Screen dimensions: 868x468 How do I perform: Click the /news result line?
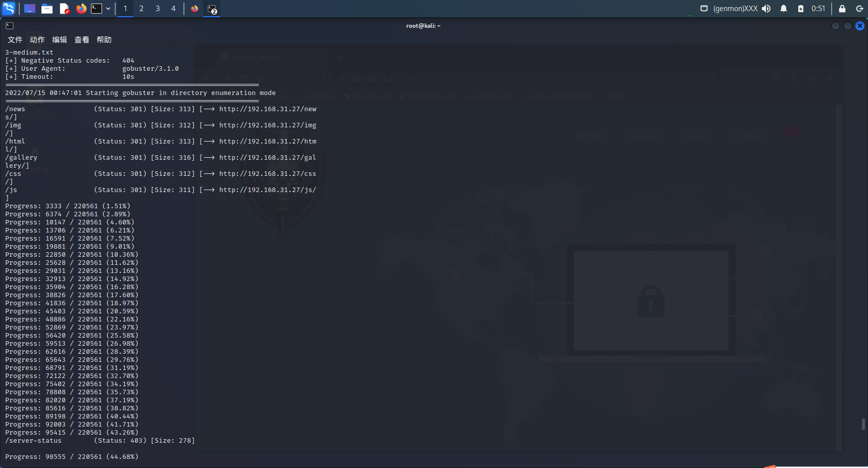click(161, 109)
